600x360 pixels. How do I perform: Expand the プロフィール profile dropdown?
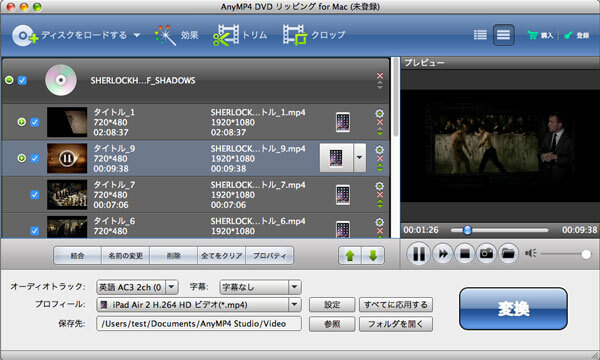click(x=295, y=305)
